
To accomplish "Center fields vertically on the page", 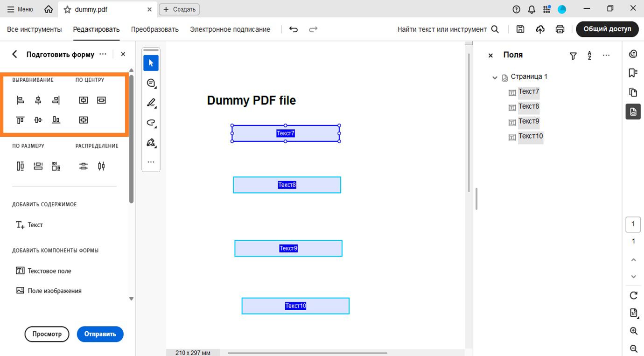I will 83,100.
